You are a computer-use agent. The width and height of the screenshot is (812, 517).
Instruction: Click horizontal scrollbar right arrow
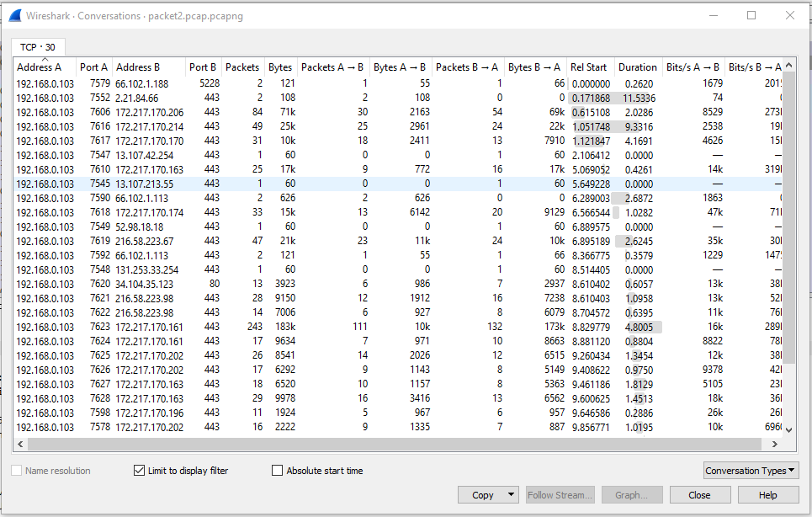click(x=777, y=444)
